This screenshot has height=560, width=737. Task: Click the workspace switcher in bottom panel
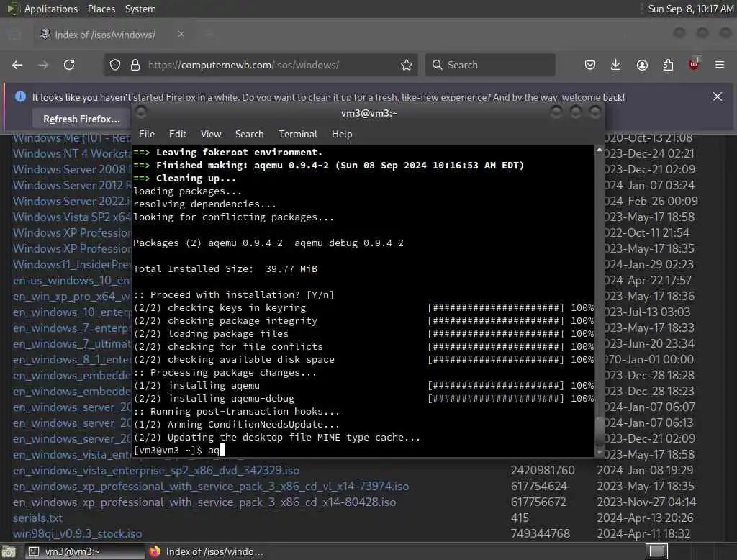click(x=656, y=551)
